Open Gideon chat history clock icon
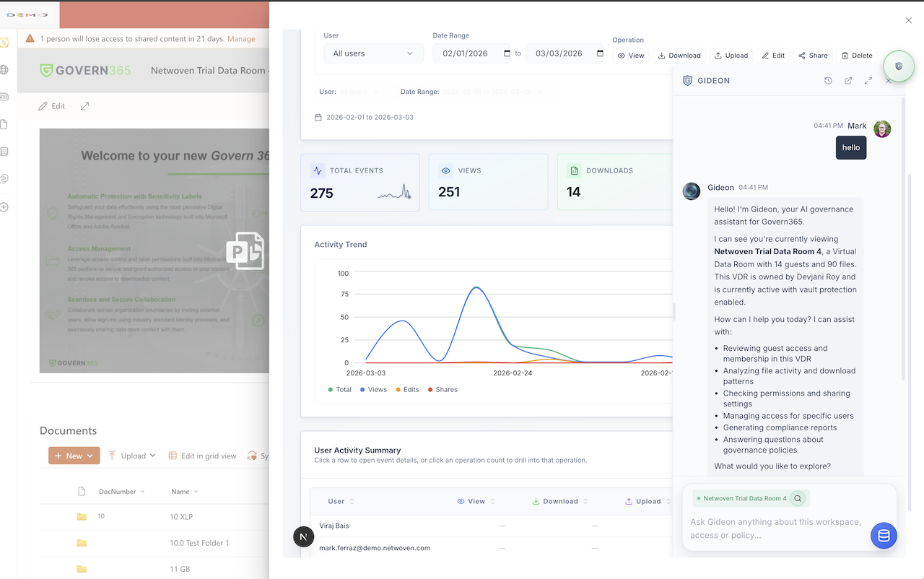The image size is (924, 579). click(828, 81)
